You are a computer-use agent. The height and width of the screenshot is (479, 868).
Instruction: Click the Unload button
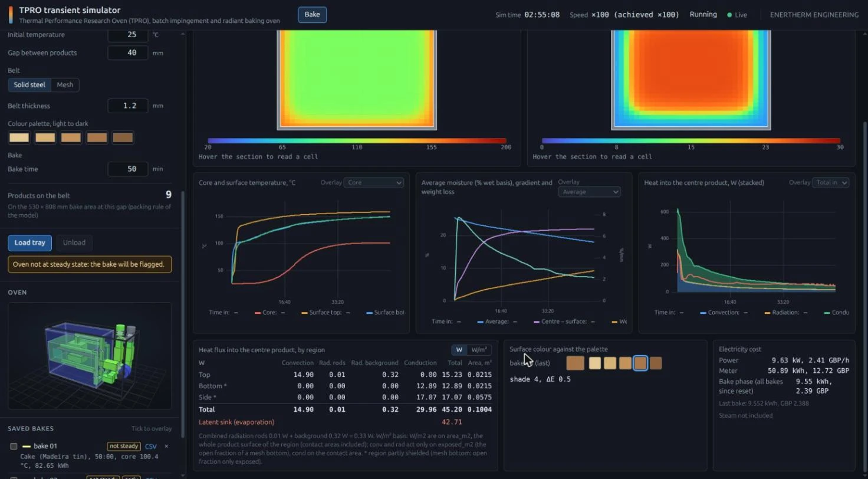(74, 242)
